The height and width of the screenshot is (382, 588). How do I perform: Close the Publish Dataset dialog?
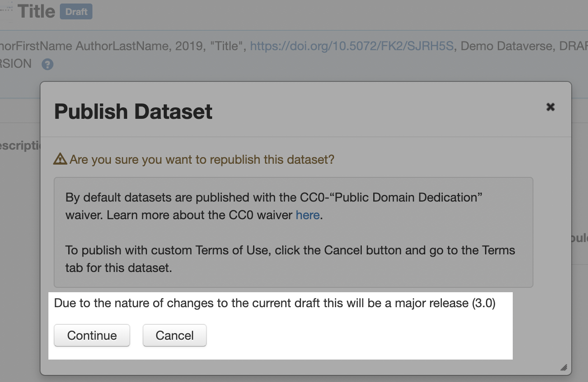[x=550, y=107]
